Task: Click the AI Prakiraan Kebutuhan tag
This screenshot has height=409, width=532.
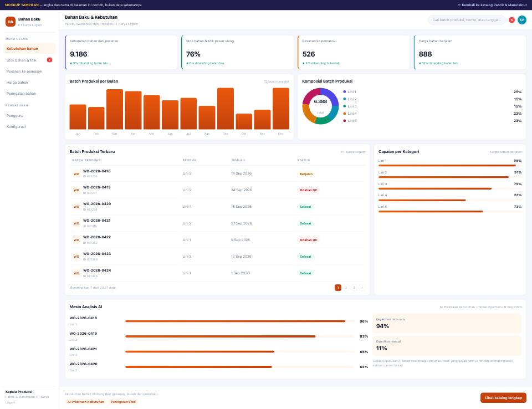Action: tap(86, 402)
